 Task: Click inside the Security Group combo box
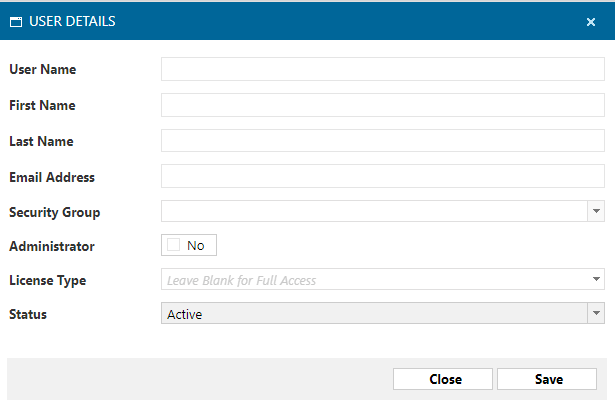point(374,211)
